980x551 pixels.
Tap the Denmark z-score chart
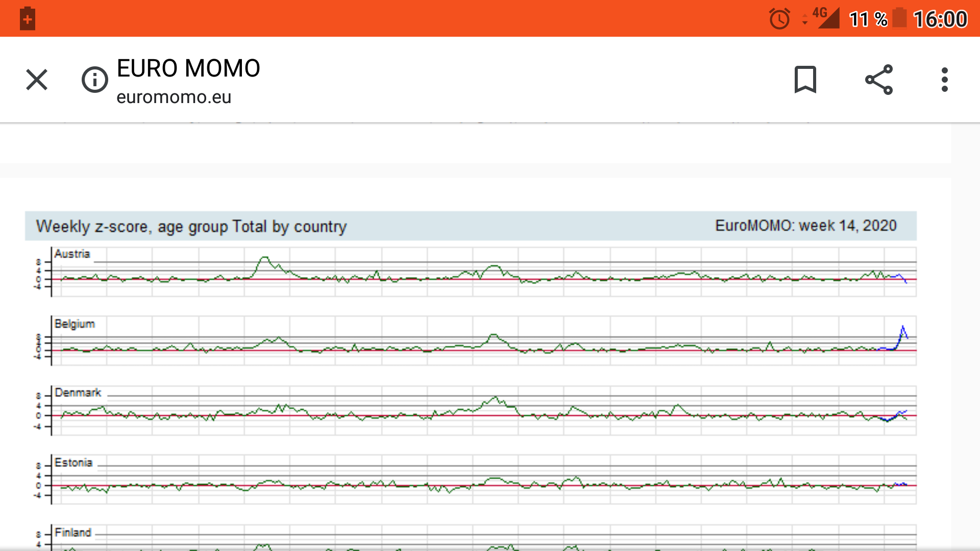click(x=484, y=411)
